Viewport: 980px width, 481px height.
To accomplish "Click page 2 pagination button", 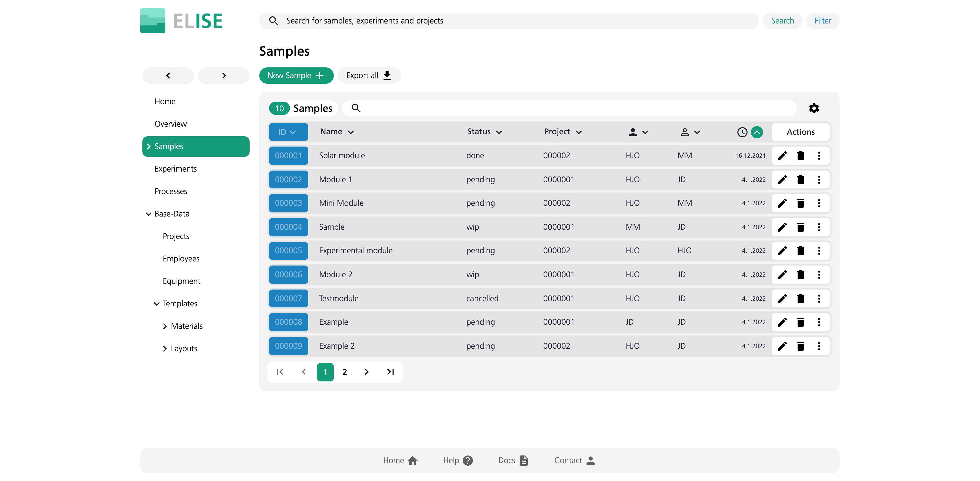I will [345, 371].
